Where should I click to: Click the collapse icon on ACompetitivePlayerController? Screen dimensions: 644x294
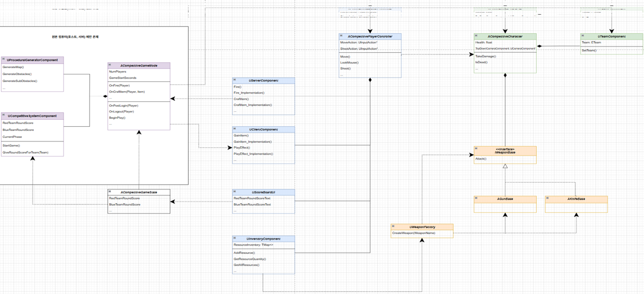click(x=342, y=36)
